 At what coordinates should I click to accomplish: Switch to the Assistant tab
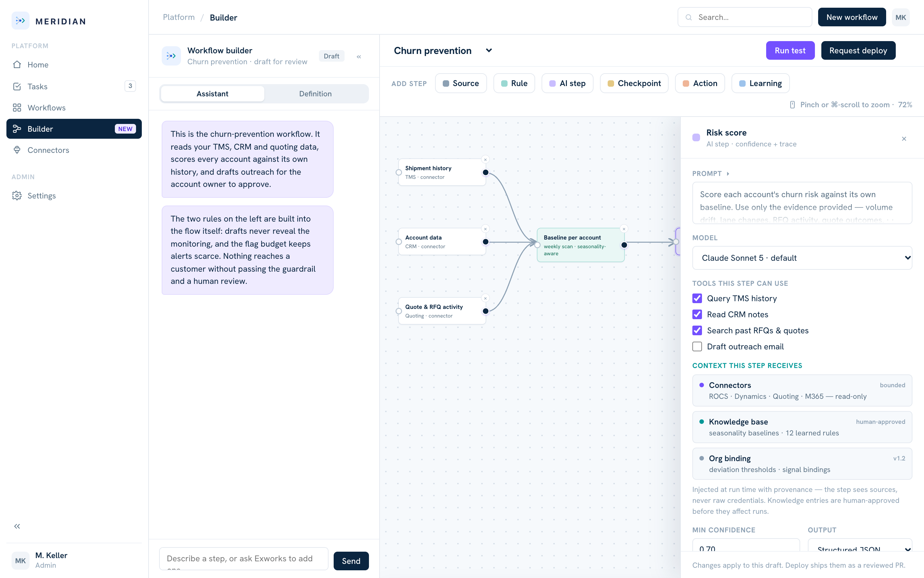(212, 94)
